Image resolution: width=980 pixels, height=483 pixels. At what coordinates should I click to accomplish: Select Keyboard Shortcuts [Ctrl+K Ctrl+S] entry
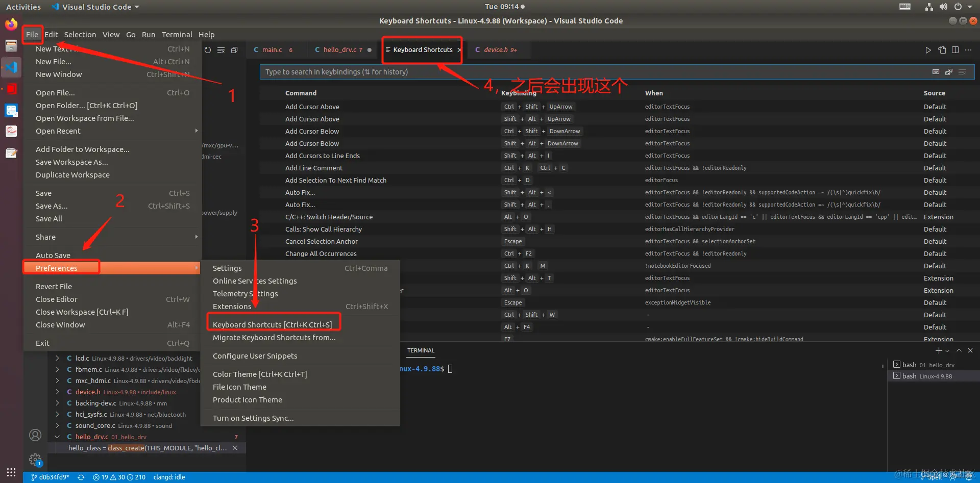coord(272,325)
